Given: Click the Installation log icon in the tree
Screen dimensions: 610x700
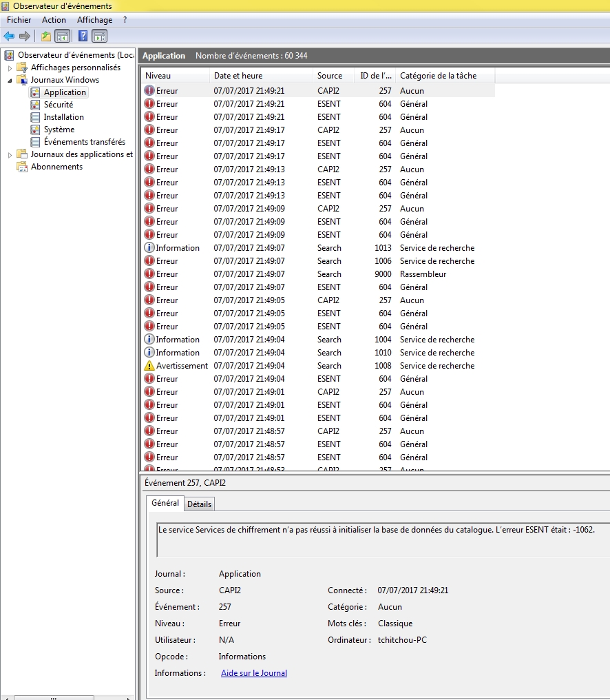Looking at the screenshot, I should (35, 117).
